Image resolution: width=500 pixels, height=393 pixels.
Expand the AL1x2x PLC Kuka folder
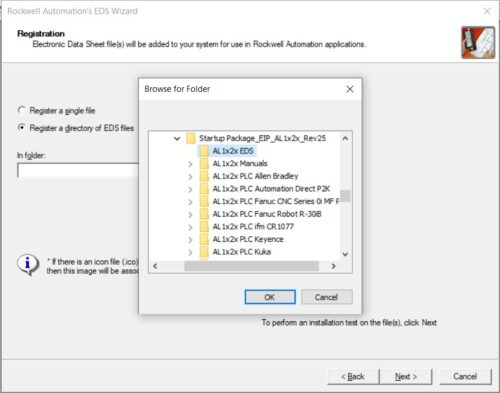click(190, 252)
